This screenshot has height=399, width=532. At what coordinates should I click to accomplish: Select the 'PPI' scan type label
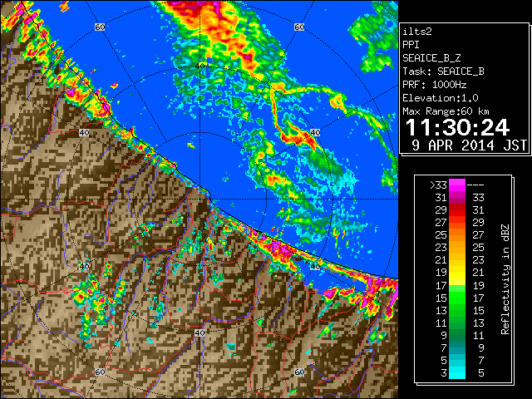tap(411, 45)
